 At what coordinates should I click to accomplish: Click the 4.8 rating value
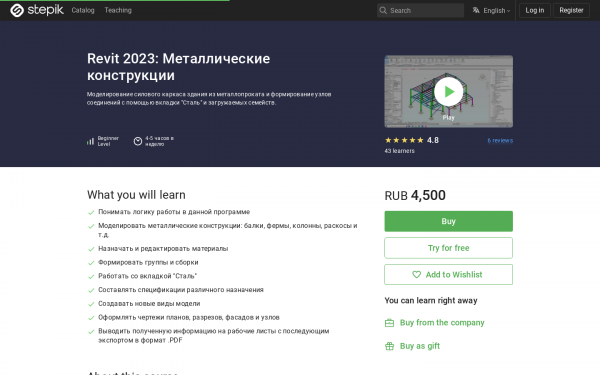coord(433,140)
